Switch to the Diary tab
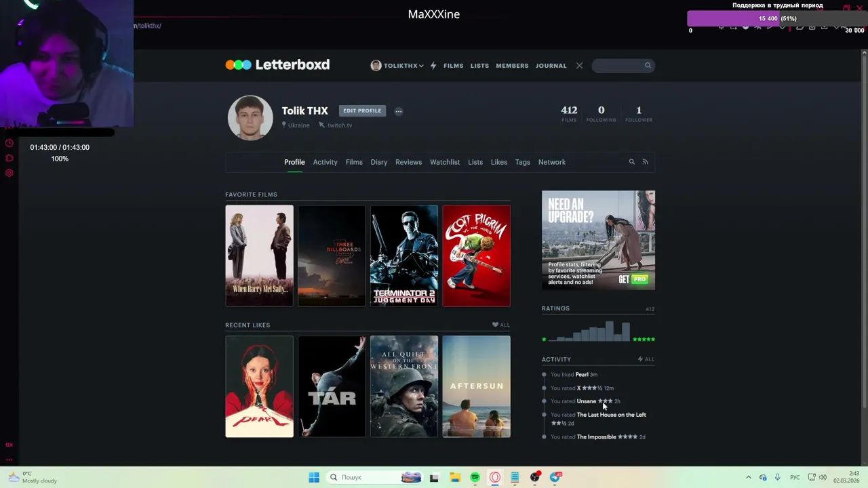 pyautogui.click(x=378, y=162)
